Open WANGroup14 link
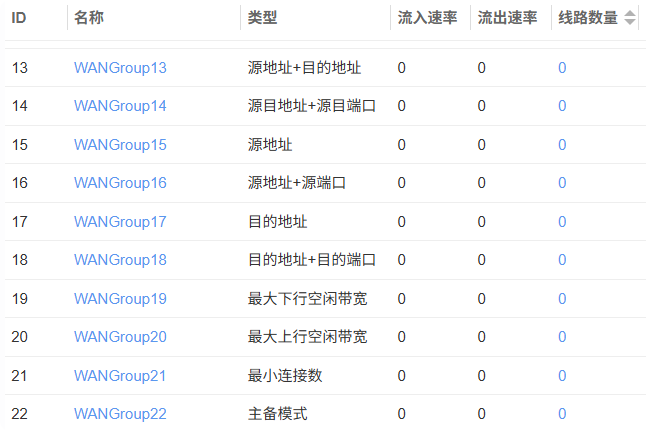This screenshot has height=431, width=646. (120, 106)
